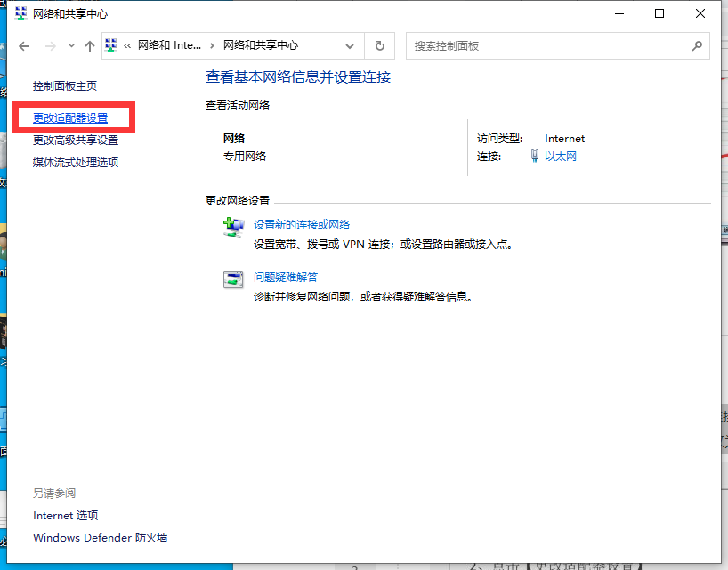
Task: Click the Ethernet connection icon
Action: pyautogui.click(x=534, y=157)
